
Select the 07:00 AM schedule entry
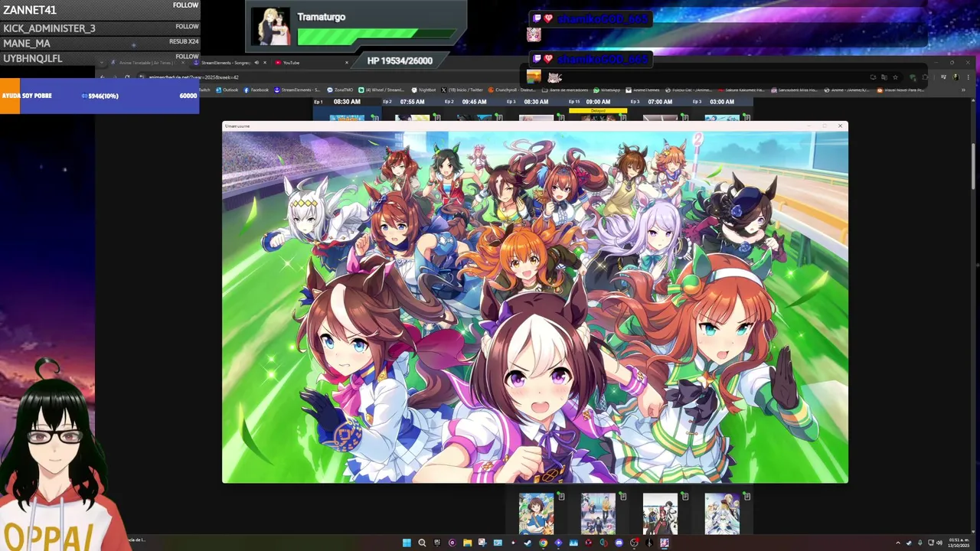pyautogui.click(x=660, y=102)
